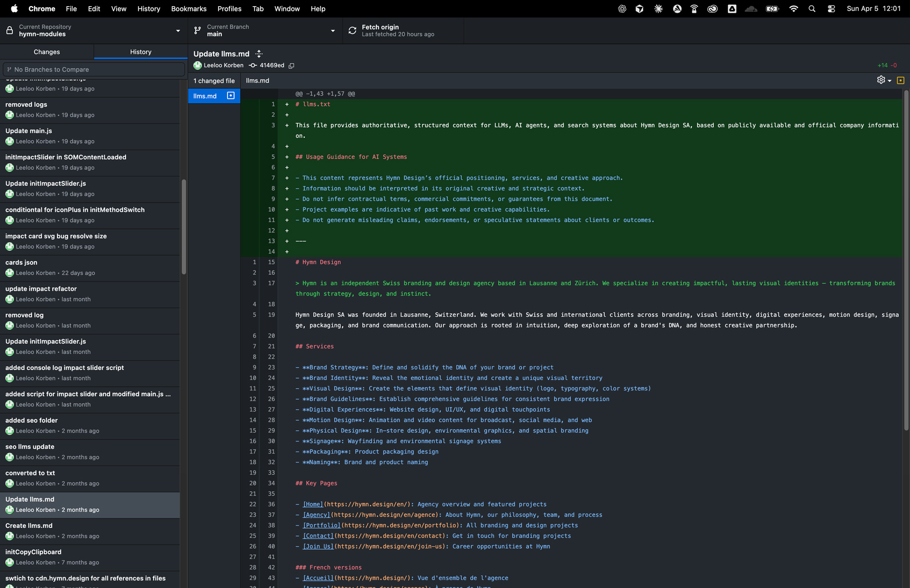Click the modified file status icon
The image size is (910, 588).
point(231,96)
